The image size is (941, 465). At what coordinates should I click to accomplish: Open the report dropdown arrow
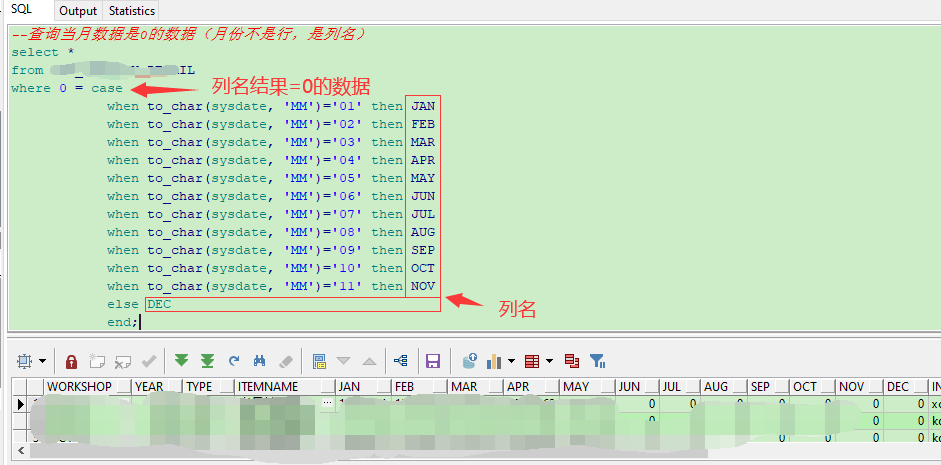click(x=549, y=361)
